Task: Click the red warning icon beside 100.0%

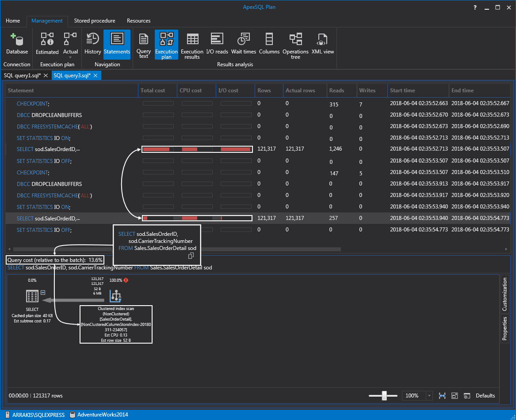Action: click(126, 280)
